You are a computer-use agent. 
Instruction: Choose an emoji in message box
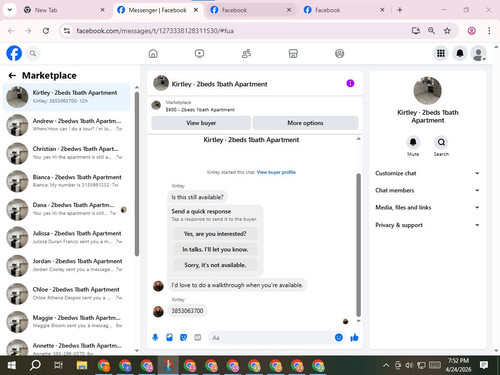click(339, 338)
